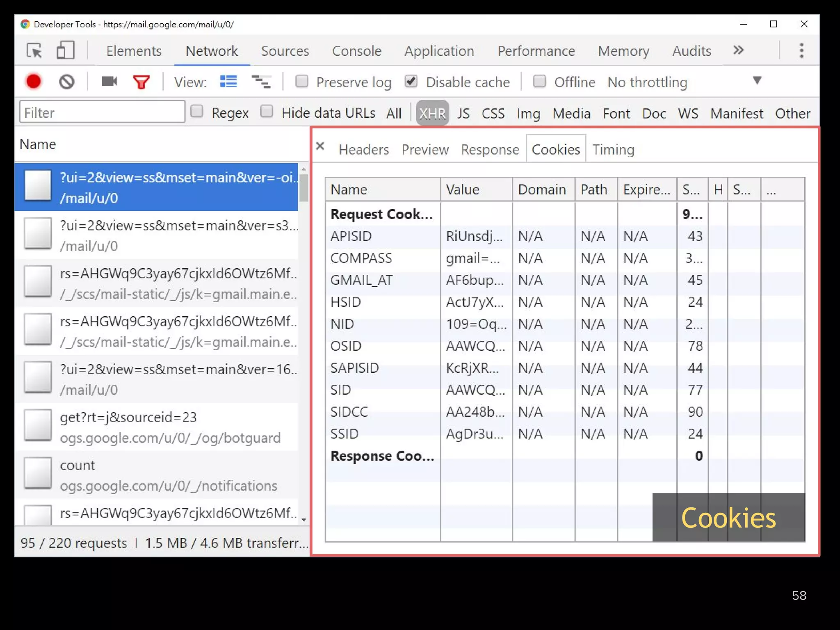Clear network log icon
Image resolution: width=840 pixels, height=630 pixels.
pos(67,82)
